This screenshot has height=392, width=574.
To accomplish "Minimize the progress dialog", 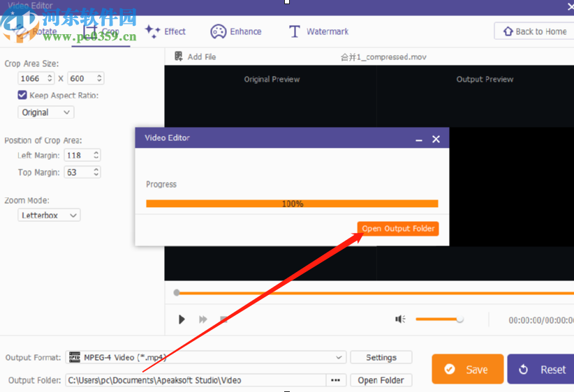I will 419,140.
